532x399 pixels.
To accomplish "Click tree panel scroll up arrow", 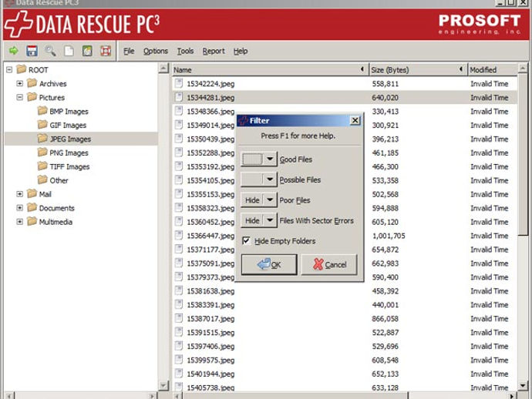I will [163, 69].
